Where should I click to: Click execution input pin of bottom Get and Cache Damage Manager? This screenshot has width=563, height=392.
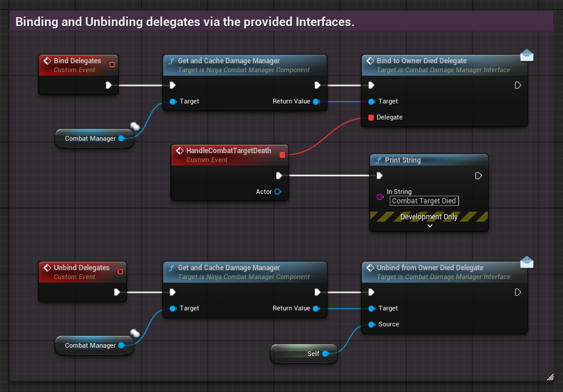[x=173, y=292]
